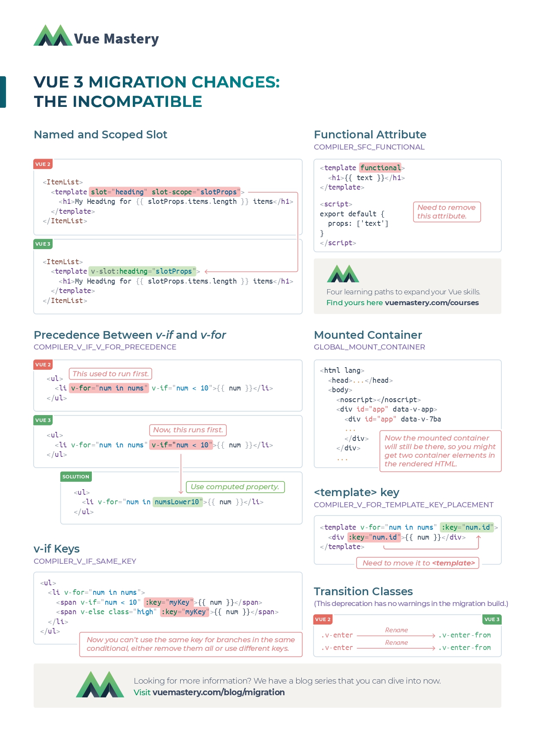Click the 'Use computed property.' note
Image resolution: width=535 pixels, height=756 pixels.
click(x=235, y=487)
